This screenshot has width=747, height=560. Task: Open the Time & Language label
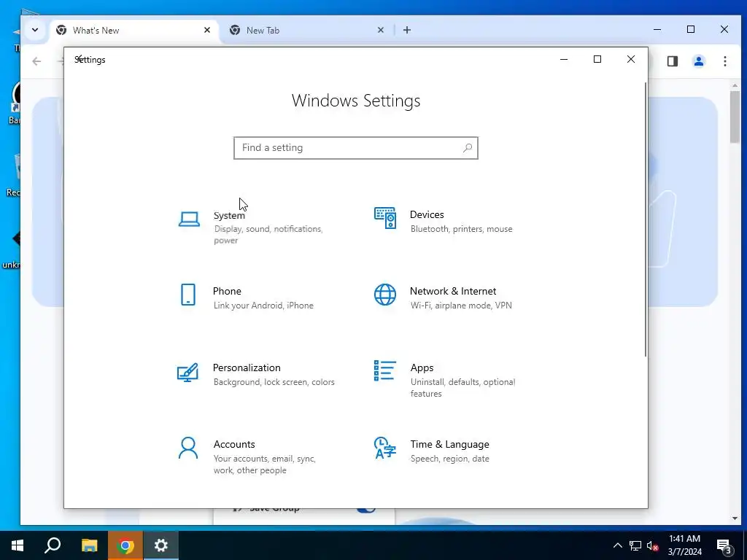(x=449, y=444)
